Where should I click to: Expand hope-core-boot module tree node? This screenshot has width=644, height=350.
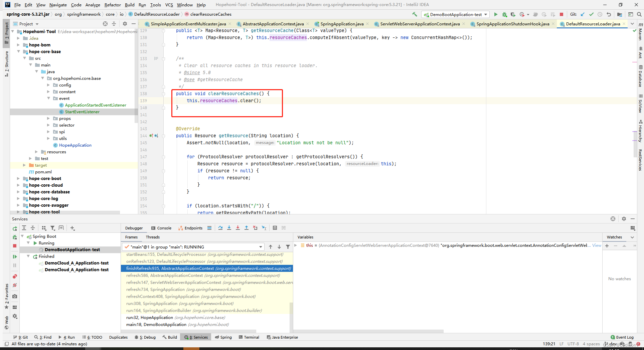[x=18, y=178]
